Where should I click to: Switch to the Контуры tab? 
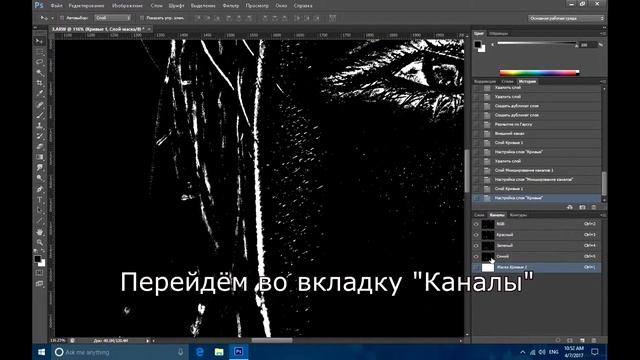(519, 215)
